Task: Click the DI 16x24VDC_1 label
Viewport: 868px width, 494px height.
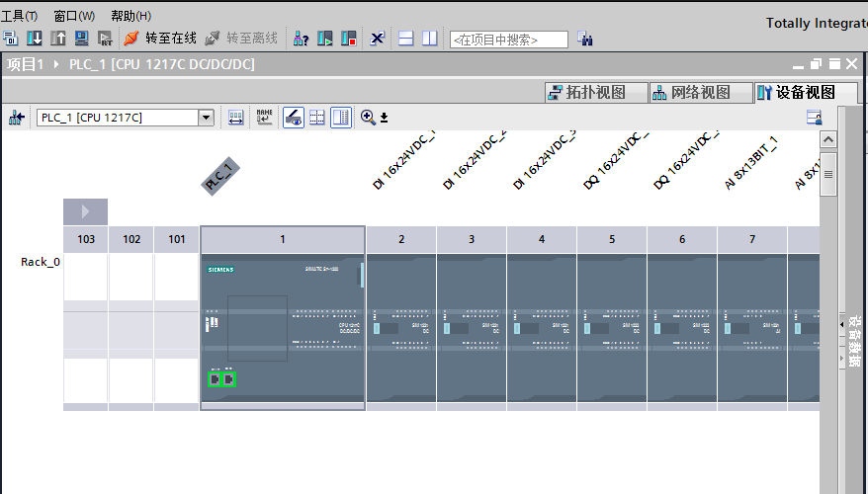Action: pos(403,161)
